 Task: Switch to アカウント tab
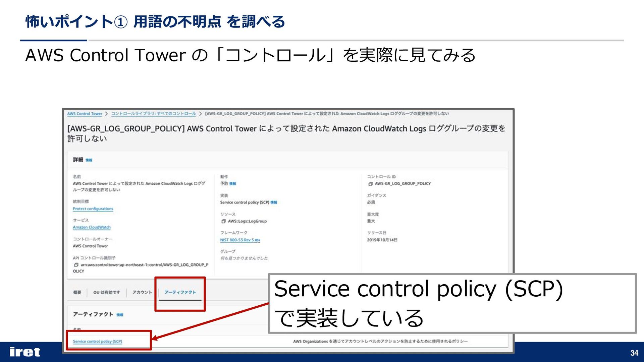click(x=142, y=292)
